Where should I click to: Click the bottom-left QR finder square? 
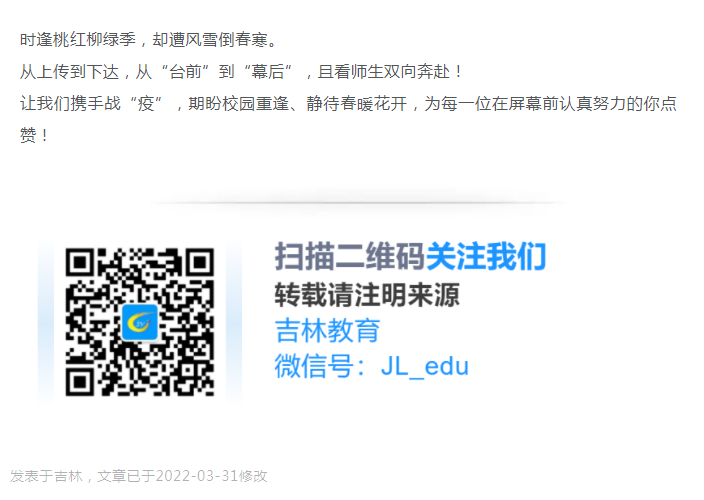tap(80, 382)
